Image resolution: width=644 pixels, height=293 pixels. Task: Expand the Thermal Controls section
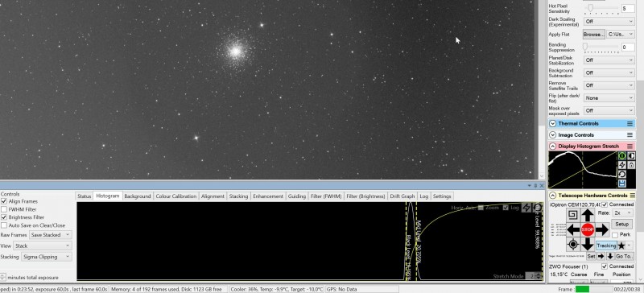tap(553, 123)
